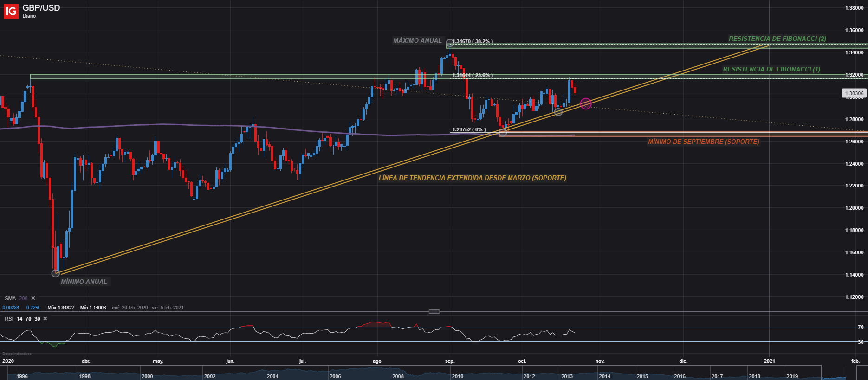Click the magenta circle marker on trendline

point(586,104)
